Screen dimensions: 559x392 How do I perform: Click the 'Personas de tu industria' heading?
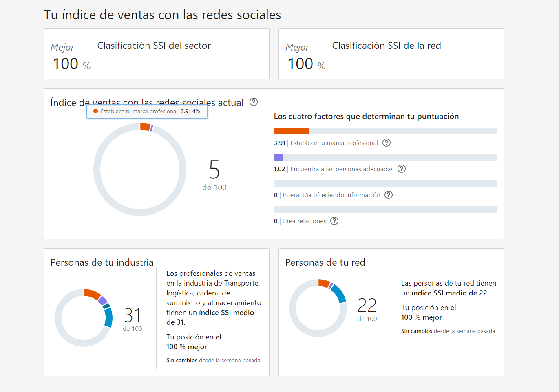[x=102, y=262]
